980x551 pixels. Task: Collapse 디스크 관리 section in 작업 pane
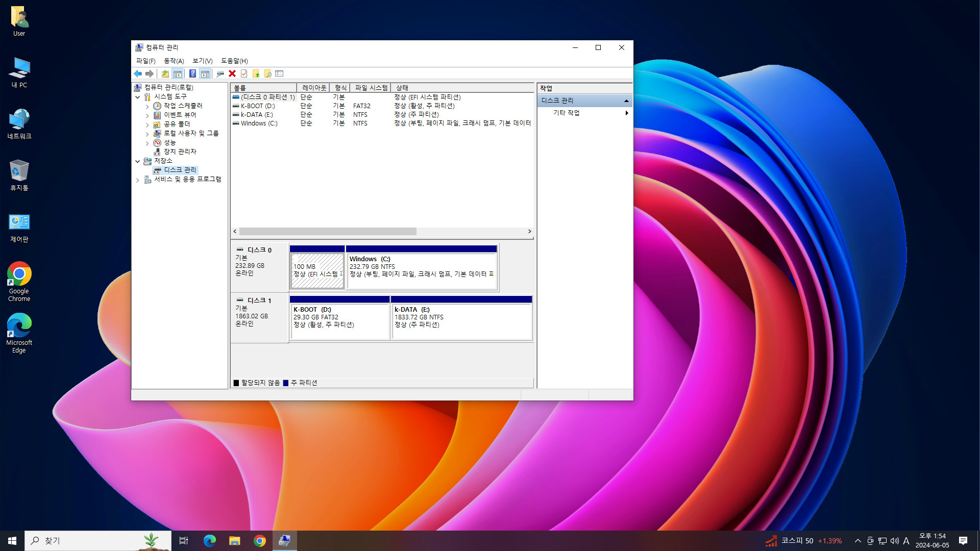pyautogui.click(x=626, y=101)
